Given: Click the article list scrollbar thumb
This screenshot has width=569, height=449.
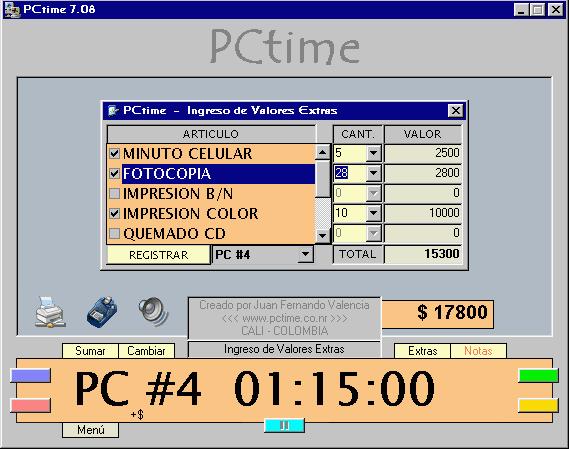Looking at the screenshot, I should pyautogui.click(x=323, y=179).
